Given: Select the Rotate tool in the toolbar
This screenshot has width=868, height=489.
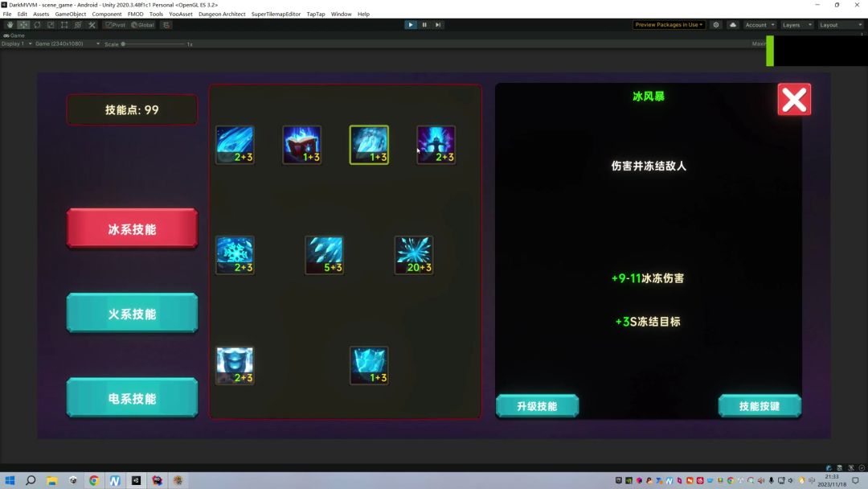Looking at the screenshot, I should coord(37,25).
